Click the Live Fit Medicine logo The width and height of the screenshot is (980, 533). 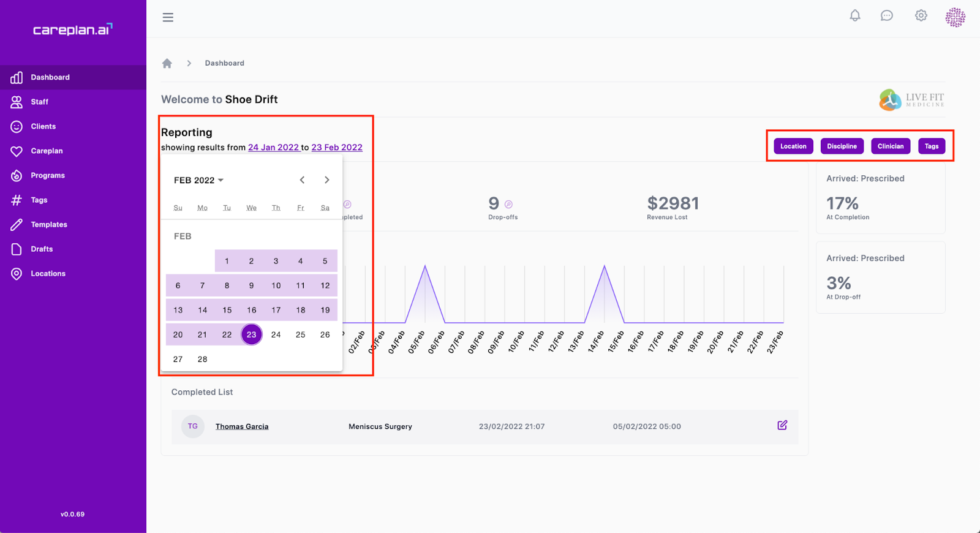pos(911,100)
